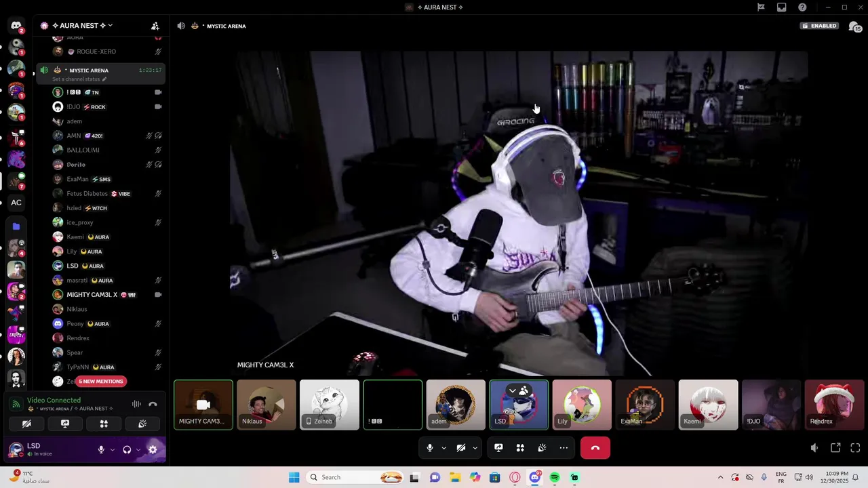868x488 pixels.
Task: Focus the Niklaus participant tile
Action: pos(267,405)
